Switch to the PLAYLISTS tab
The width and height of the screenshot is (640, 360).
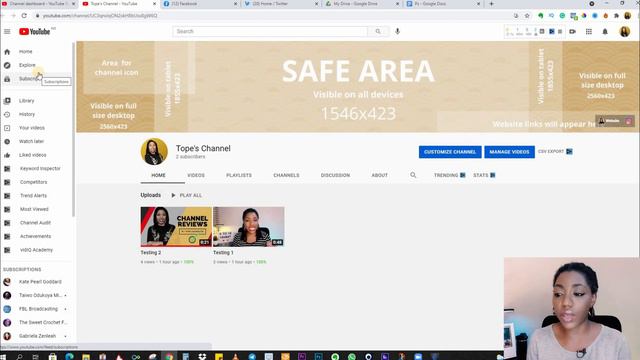point(239,175)
